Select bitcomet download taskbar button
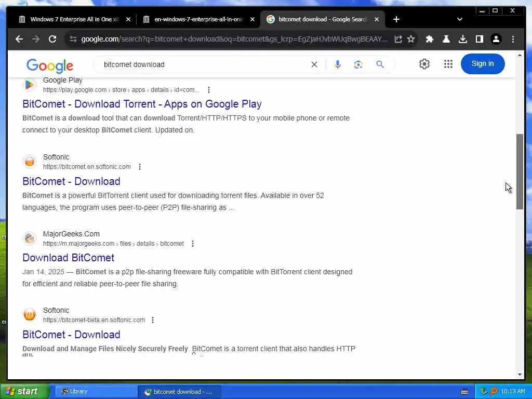The width and height of the screenshot is (532, 399). 180,392
